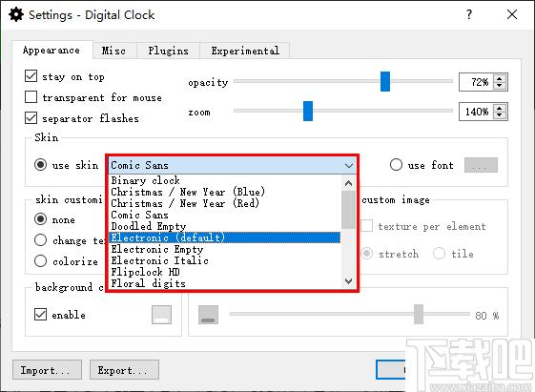Click the zoom spinner down arrow
The image size is (535, 392).
pyautogui.click(x=500, y=115)
